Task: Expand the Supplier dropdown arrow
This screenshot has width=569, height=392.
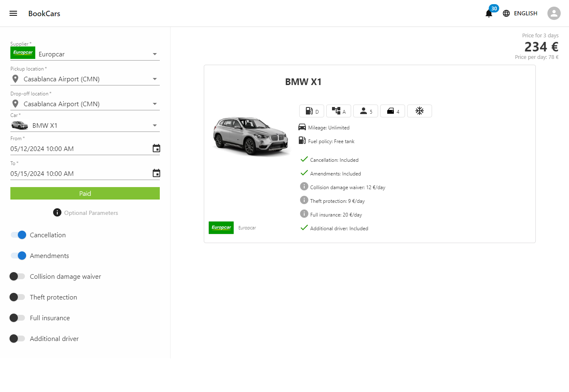Action: [155, 54]
